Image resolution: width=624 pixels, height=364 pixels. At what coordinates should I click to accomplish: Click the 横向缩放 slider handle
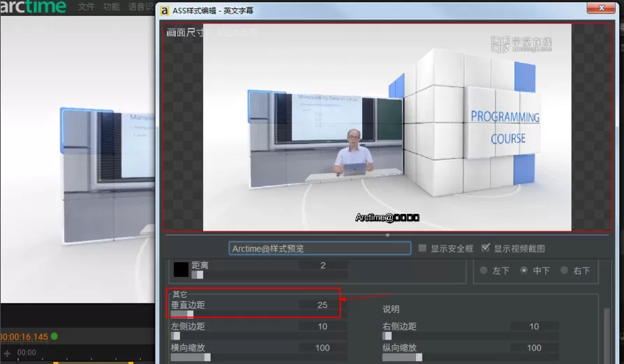coord(207,357)
